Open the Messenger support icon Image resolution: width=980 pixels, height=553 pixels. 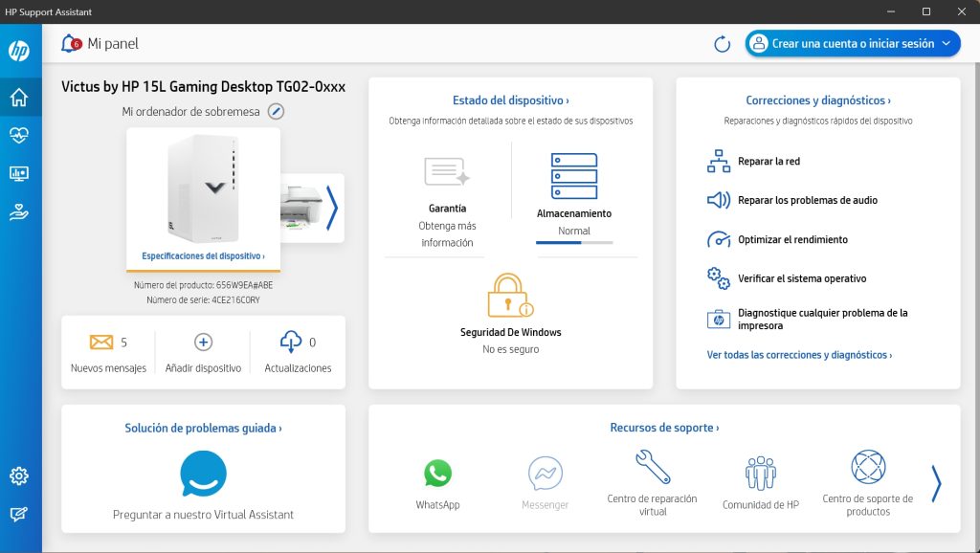[x=545, y=473]
